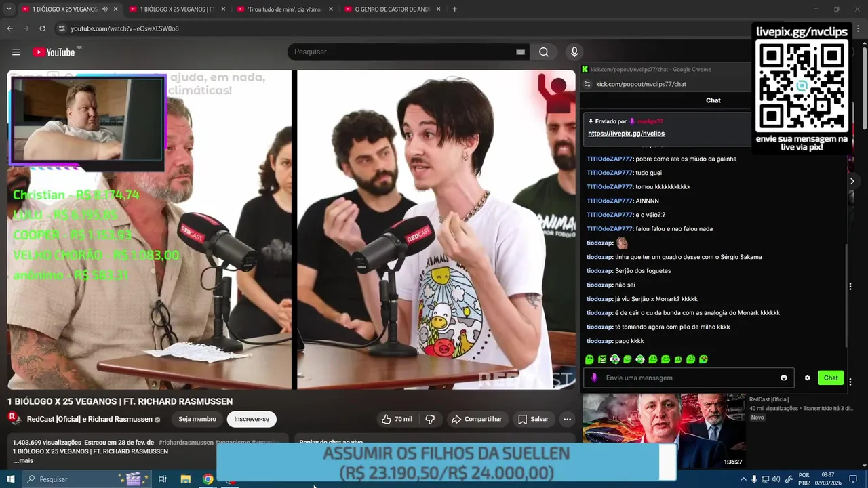
Task: Expand the description with '...mais'
Action: (x=23, y=461)
